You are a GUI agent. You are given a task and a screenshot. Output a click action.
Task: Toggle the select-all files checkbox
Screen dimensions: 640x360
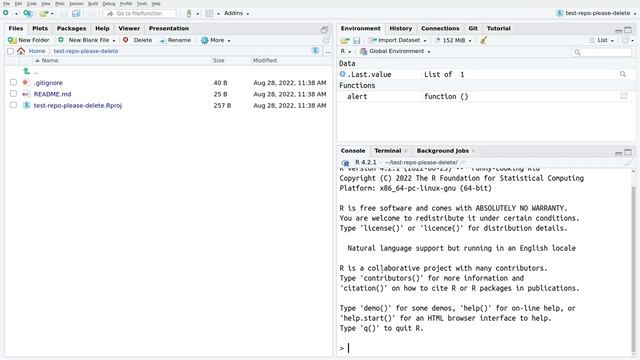click(10, 51)
